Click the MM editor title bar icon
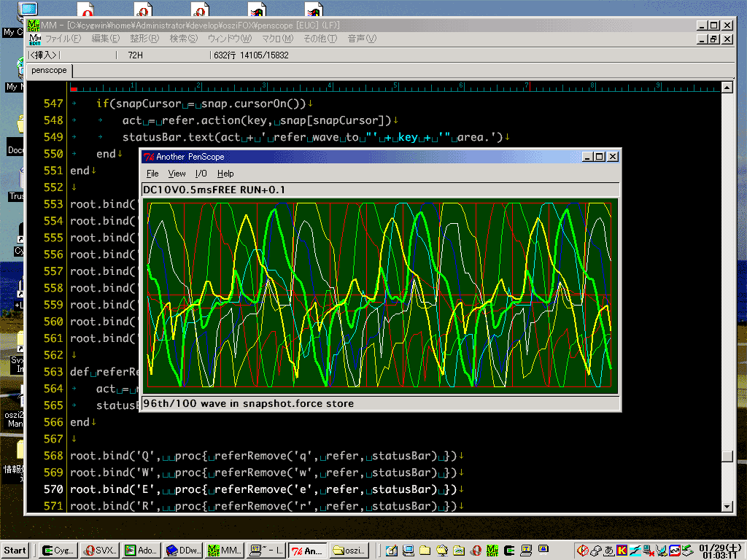Viewport: 747px width, 560px height. (x=34, y=26)
